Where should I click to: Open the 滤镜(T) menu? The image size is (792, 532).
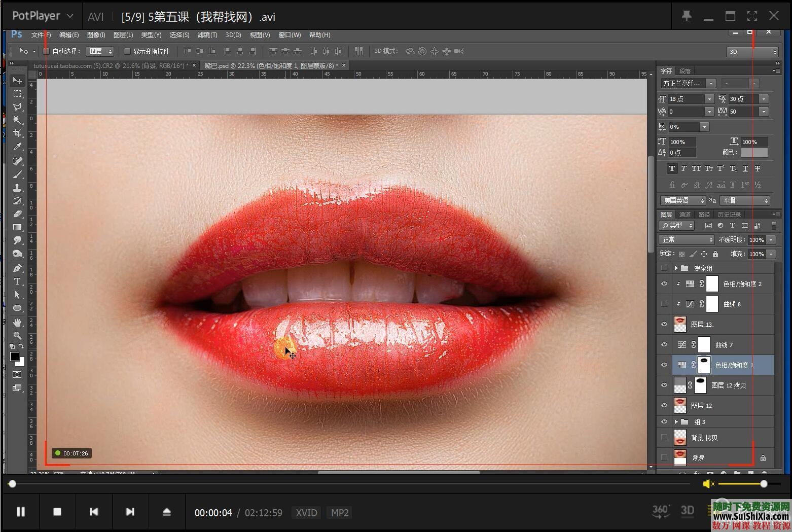click(207, 35)
